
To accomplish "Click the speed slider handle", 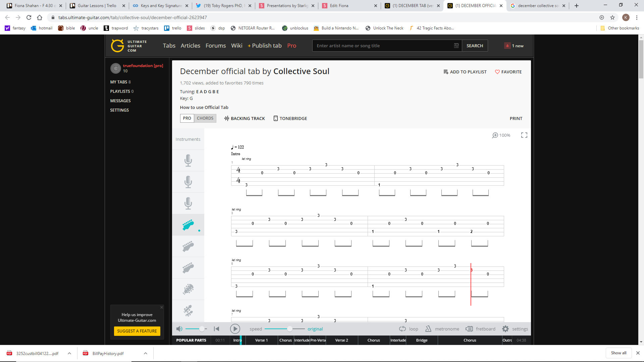I will pyautogui.click(x=289, y=329).
